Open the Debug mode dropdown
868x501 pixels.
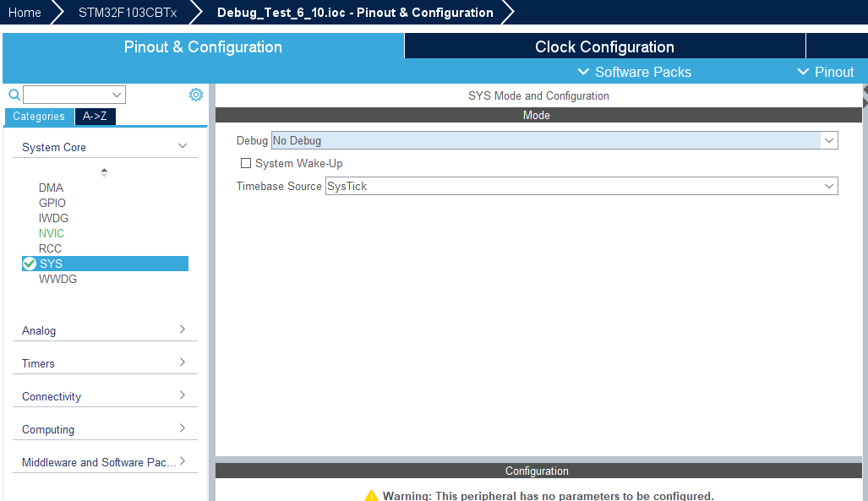point(829,140)
